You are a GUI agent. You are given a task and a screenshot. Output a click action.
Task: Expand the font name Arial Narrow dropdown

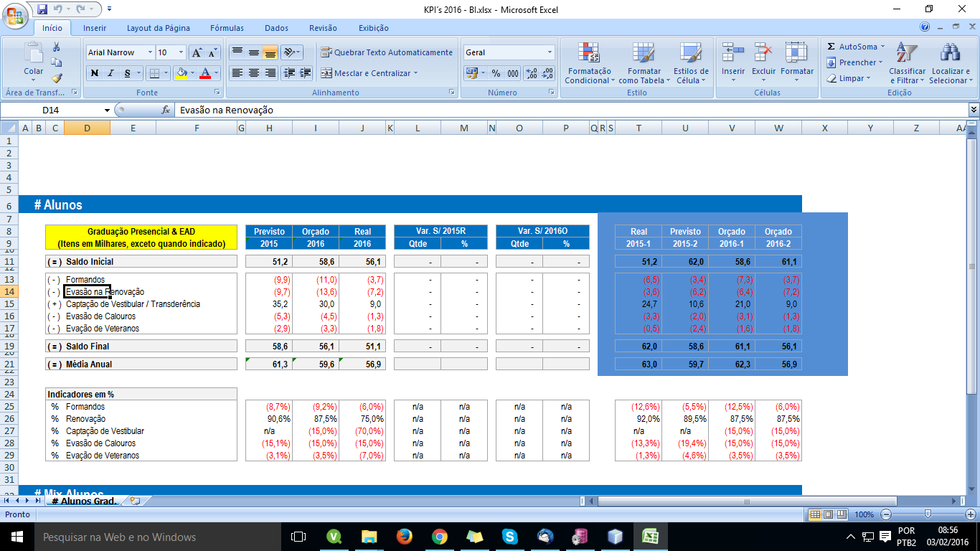[150, 52]
